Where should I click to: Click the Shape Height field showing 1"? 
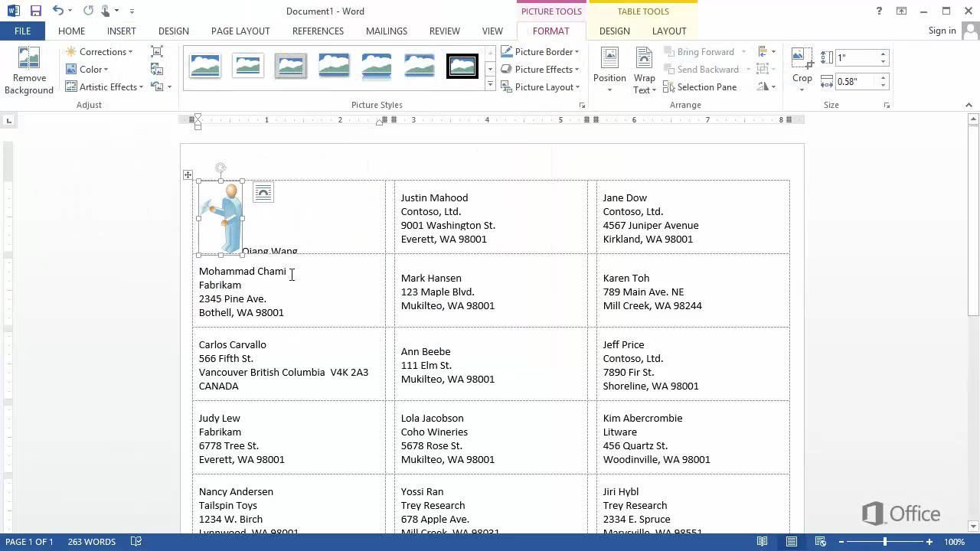[x=856, y=57]
